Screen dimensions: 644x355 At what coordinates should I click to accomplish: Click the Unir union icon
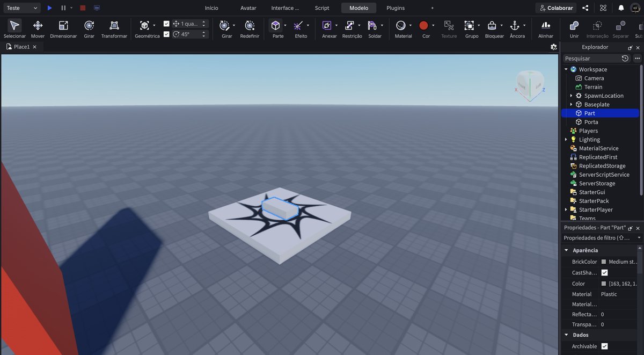[x=574, y=25]
